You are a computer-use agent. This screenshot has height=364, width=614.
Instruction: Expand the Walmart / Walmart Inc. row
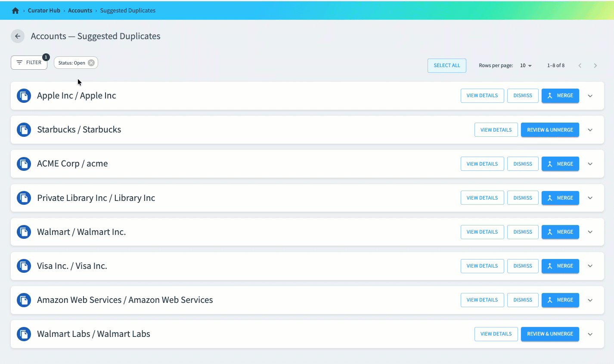point(590,232)
